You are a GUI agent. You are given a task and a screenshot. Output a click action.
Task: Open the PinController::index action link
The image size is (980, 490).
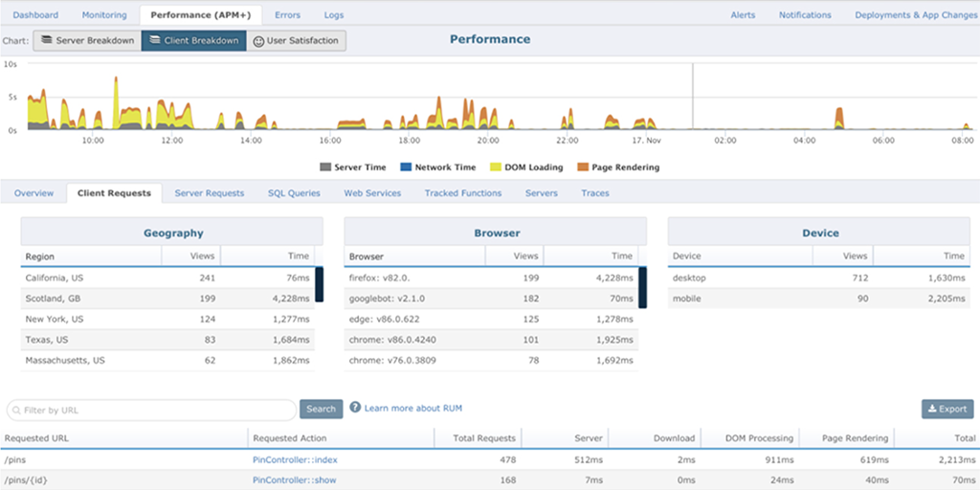[295, 460]
